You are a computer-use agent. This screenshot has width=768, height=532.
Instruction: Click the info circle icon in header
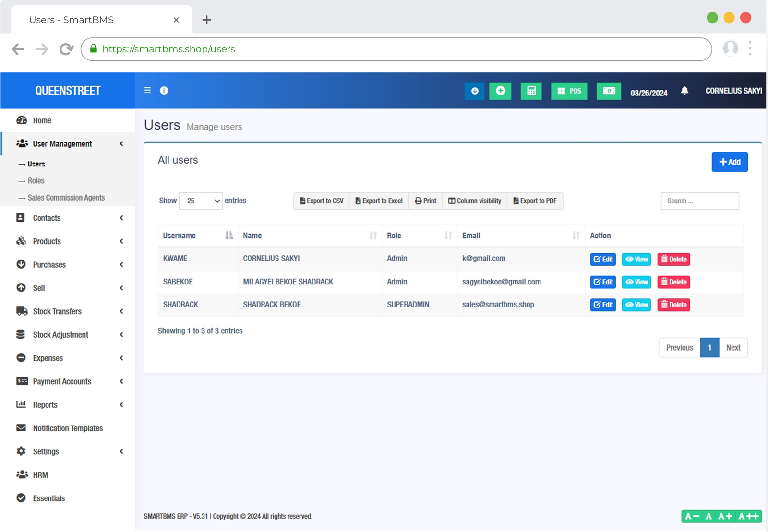click(x=164, y=91)
